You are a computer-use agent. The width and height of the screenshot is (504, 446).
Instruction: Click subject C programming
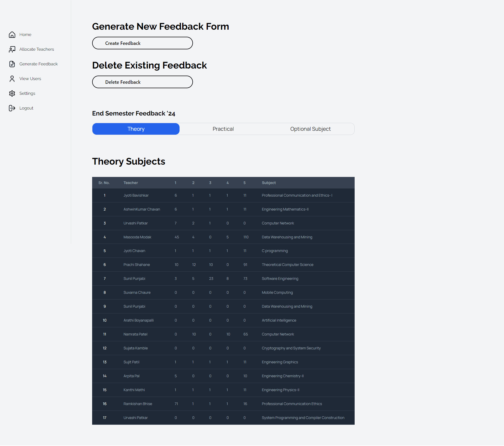pos(275,251)
